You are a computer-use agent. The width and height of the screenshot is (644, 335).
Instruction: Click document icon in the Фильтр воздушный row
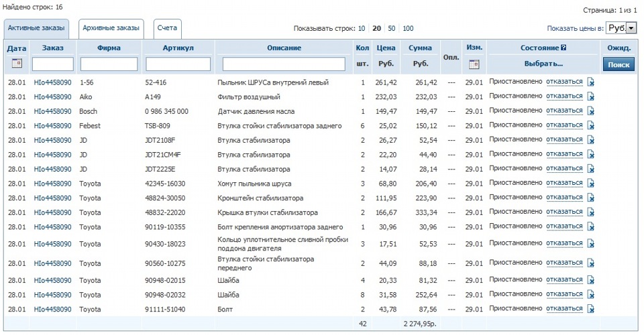point(591,97)
